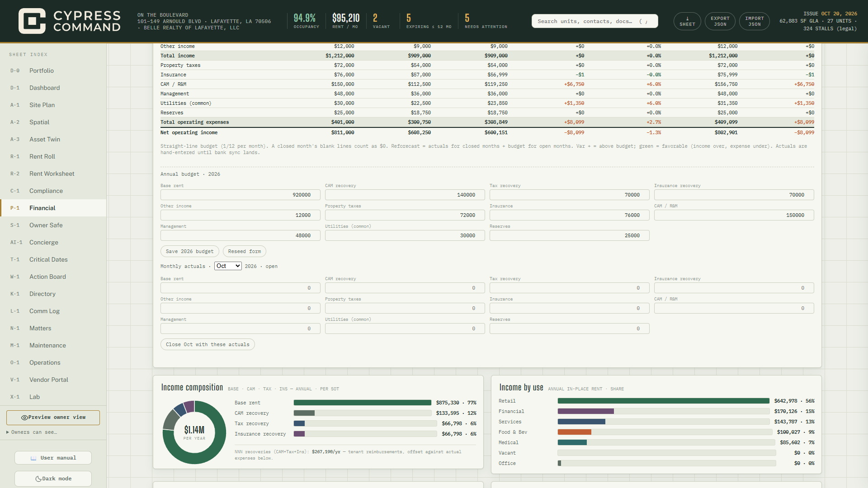This screenshot has width=868, height=488.
Task: Click Close Oct with these actuals
Action: pos(208,344)
